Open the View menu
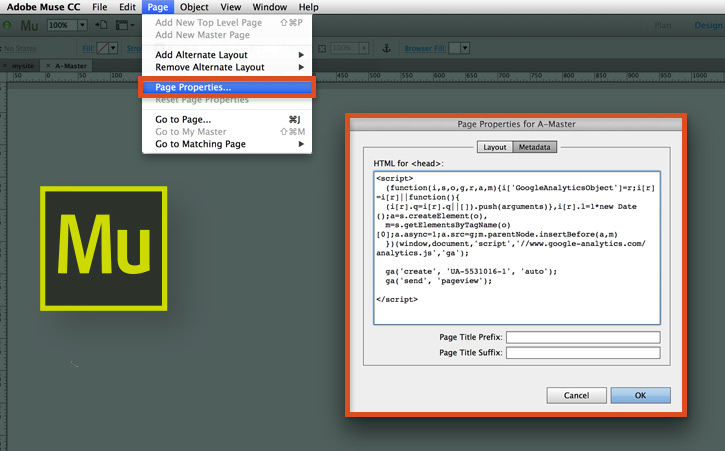The image size is (725, 451). (231, 7)
